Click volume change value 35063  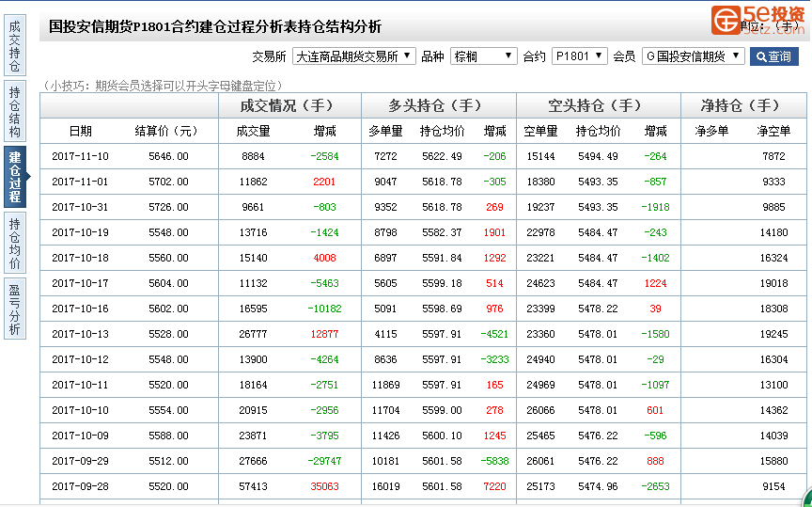pos(324,487)
